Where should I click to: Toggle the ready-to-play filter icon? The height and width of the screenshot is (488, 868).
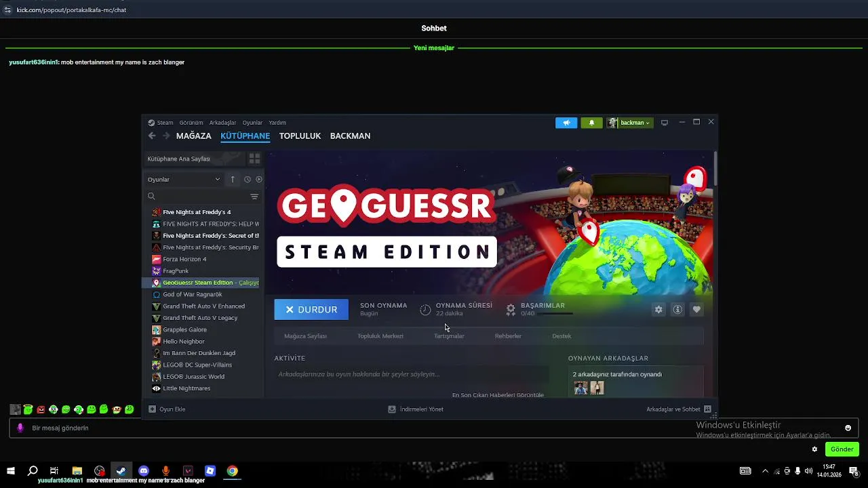tap(259, 179)
